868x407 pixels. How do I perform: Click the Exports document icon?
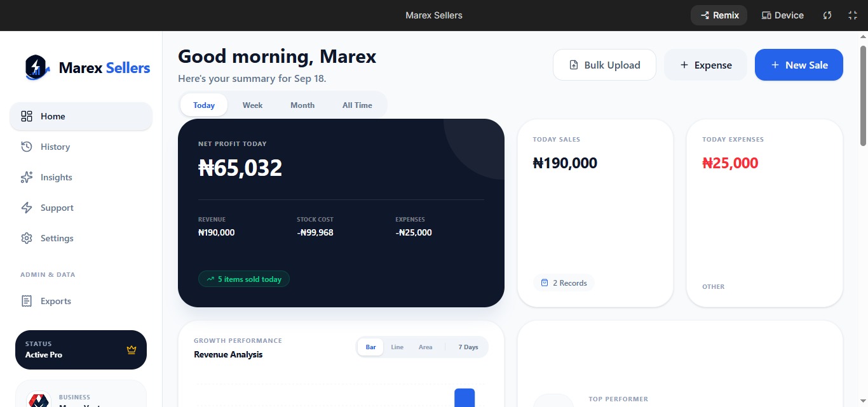tap(27, 301)
